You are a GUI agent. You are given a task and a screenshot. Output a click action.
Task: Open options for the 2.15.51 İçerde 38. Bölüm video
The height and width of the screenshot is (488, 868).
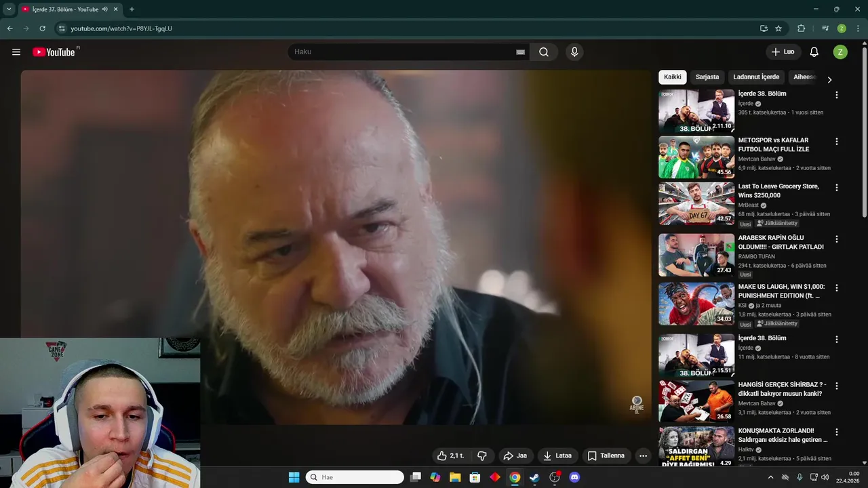(x=836, y=340)
